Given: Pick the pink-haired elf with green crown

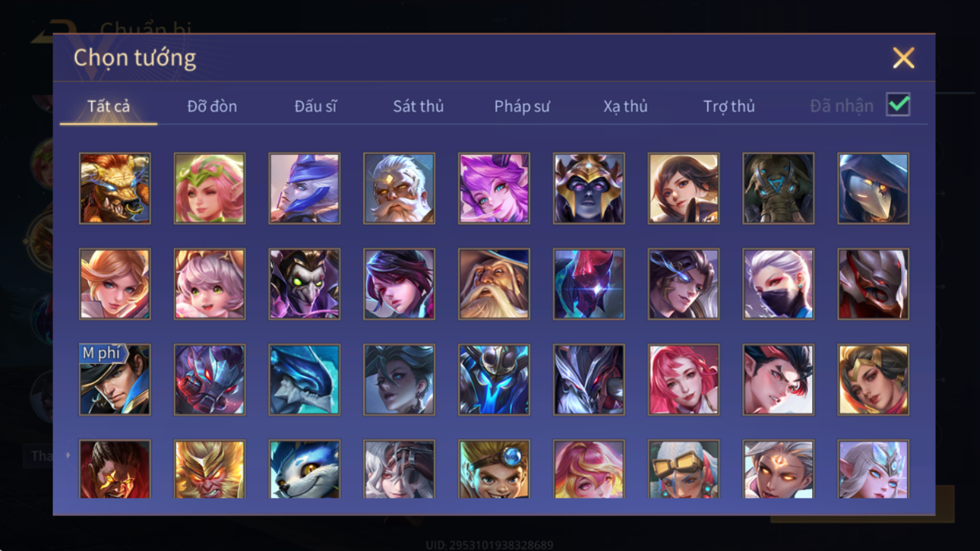Looking at the screenshot, I should (210, 188).
